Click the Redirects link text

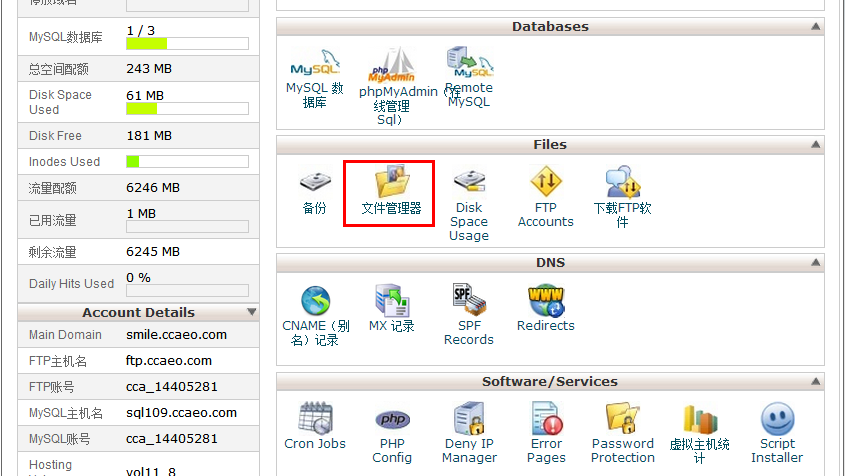tap(546, 326)
